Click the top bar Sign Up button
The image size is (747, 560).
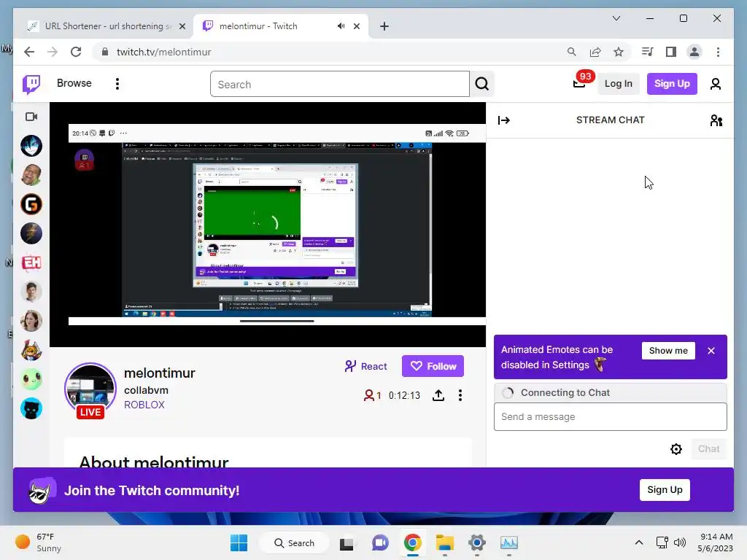click(672, 84)
